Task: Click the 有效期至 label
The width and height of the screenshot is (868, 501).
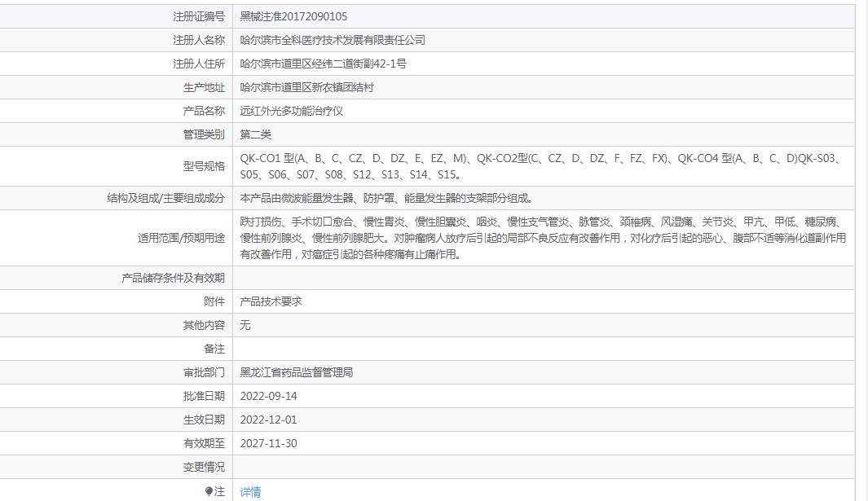Action: tap(204, 443)
